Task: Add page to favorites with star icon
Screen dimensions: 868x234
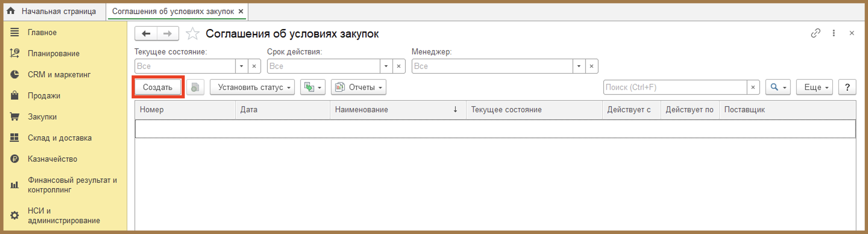Action: tap(192, 34)
